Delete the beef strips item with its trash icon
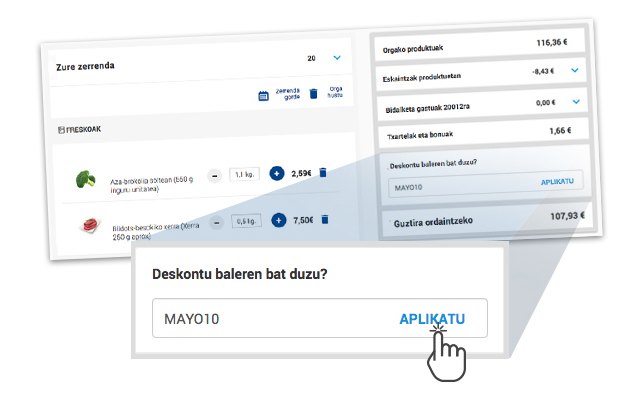 (325, 219)
